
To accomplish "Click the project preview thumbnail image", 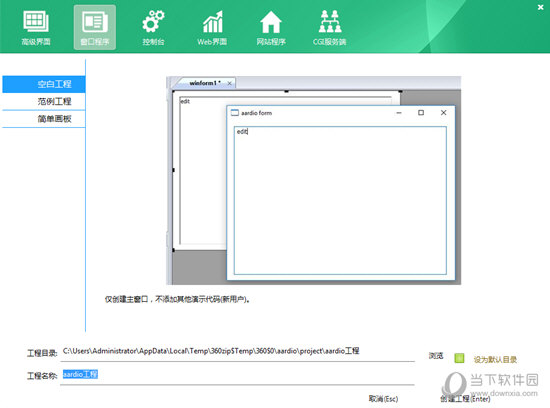I will (x=314, y=180).
